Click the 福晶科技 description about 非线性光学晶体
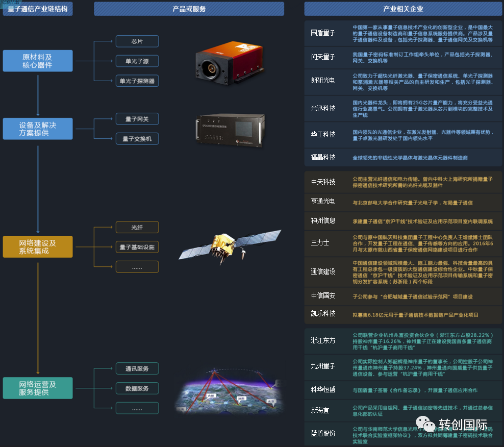Screen dimensions: 504x447 (410, 158)
